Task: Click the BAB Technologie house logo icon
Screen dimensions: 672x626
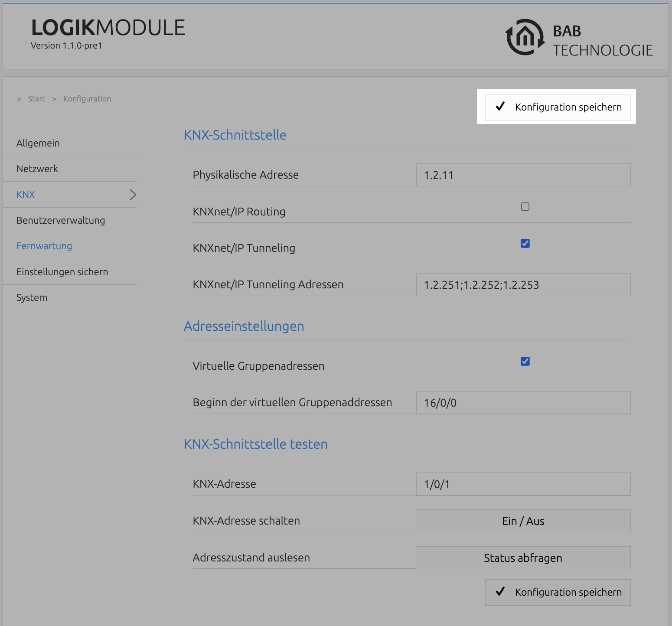Action: coord(525,37)
